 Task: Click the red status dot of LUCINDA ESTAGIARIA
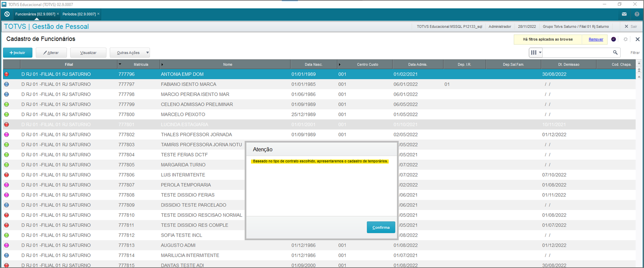6,125
